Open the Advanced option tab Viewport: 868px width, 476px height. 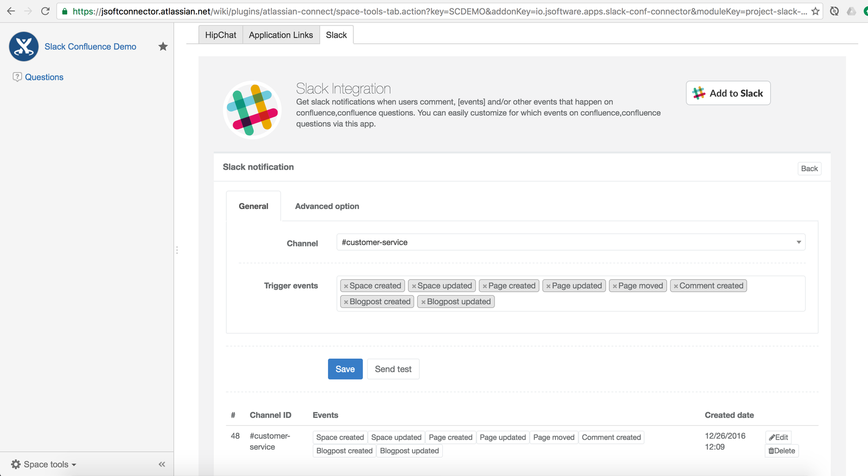coord(327,206)
